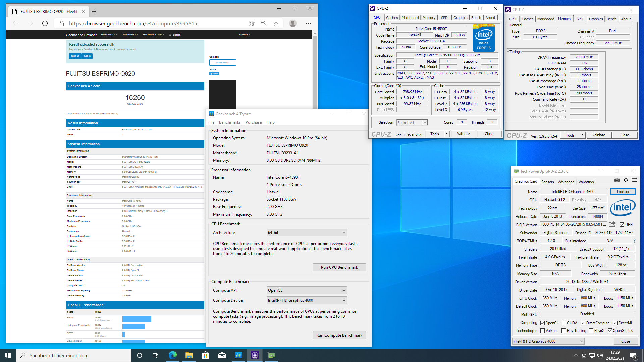Open the Compute API OpenCL dropdown
Image resolution: width=644 pixels, height=362 pixels.
[307, 290]
